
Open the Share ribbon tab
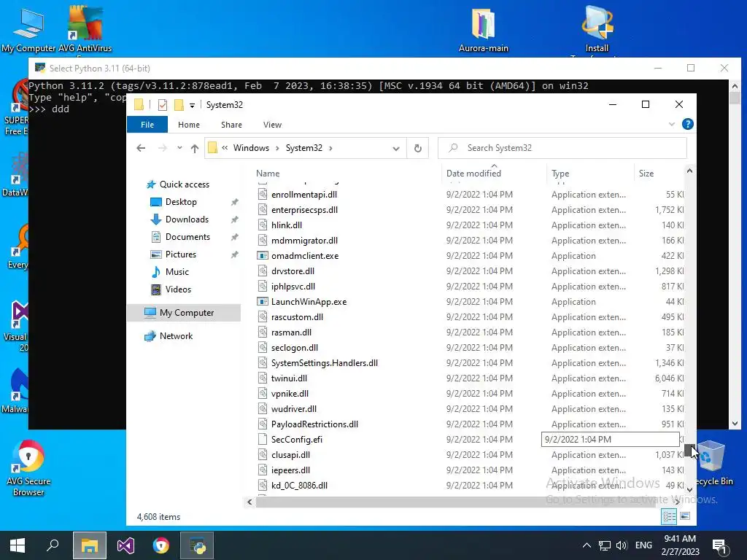(231, 125)
